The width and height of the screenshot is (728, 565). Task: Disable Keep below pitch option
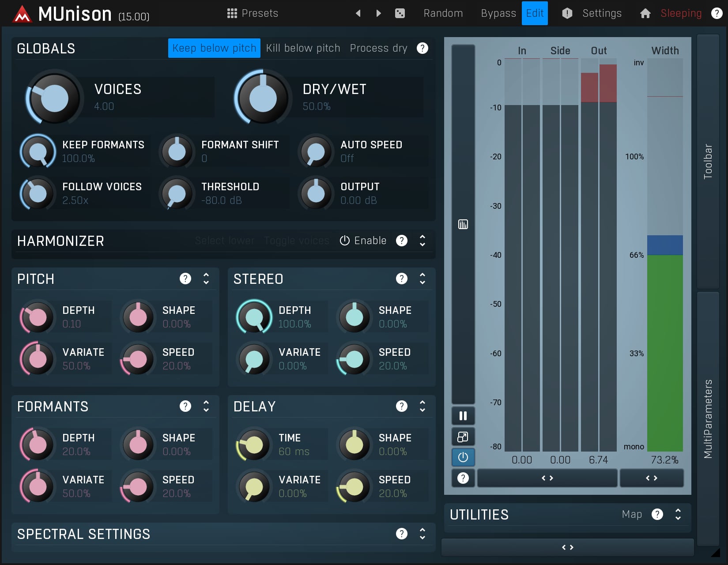pyautogui.click(x=214, y=48)
